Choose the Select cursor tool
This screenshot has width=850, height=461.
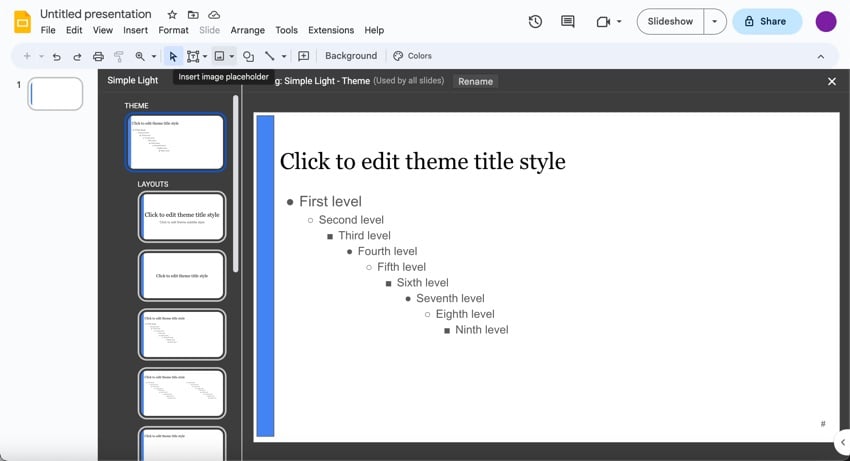point(173,57)
